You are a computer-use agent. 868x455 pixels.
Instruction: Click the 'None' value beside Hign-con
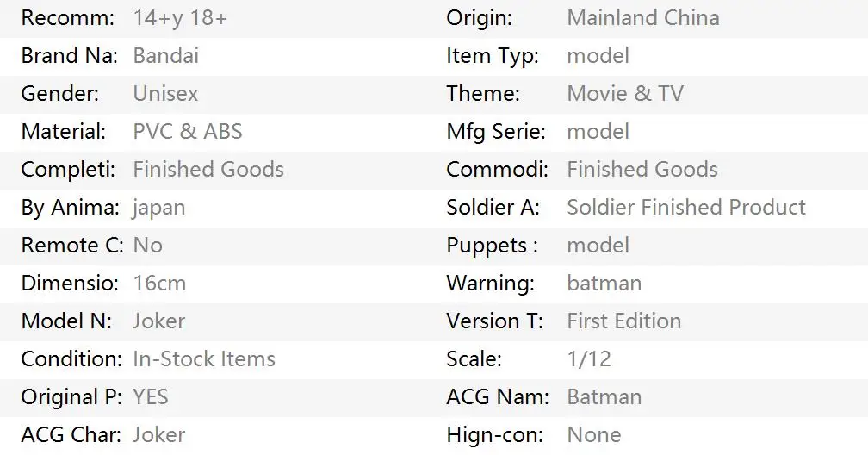[593, 435]
